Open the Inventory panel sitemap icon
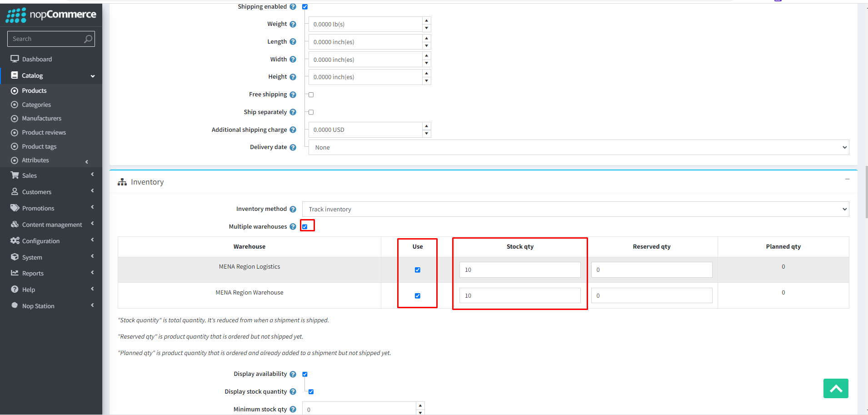Viewport: 868px width, 415px height. point(122,181)
